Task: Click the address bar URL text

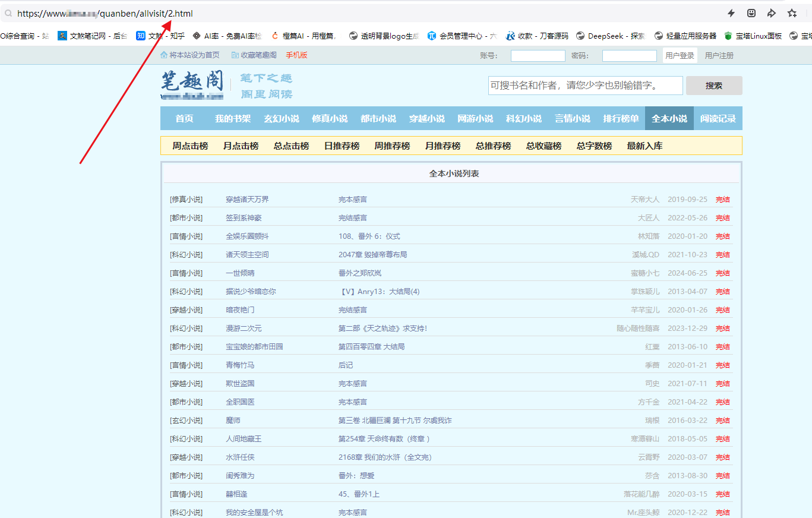Action: (x=105, y=13)
